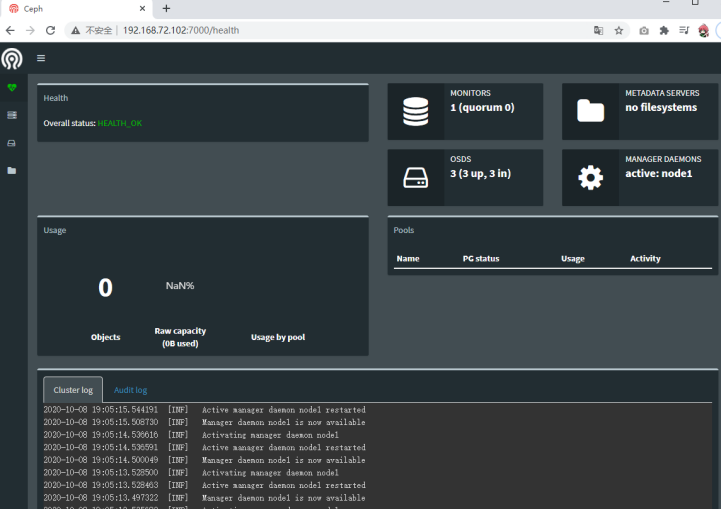The image size is (721, 509).
Task: Click the Monitors database stack icon
Action: [x=416, y=112]
